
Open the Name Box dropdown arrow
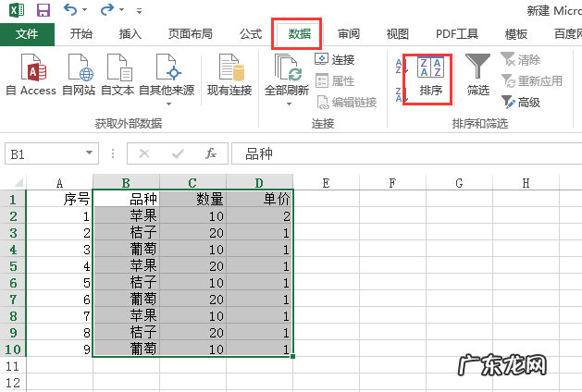(89, 153)
